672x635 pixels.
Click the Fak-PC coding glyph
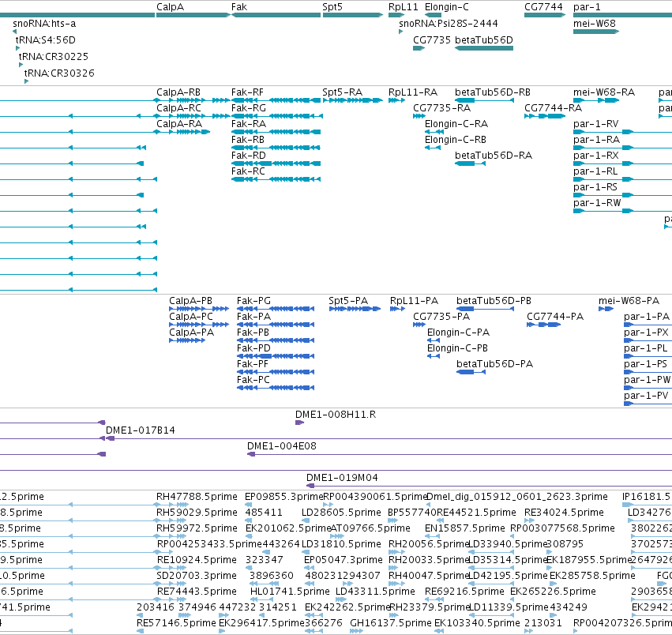(x=276, y=388)
